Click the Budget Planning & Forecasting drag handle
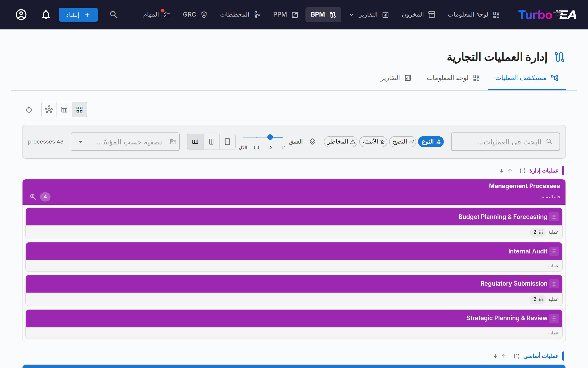 tap(554, 217)
